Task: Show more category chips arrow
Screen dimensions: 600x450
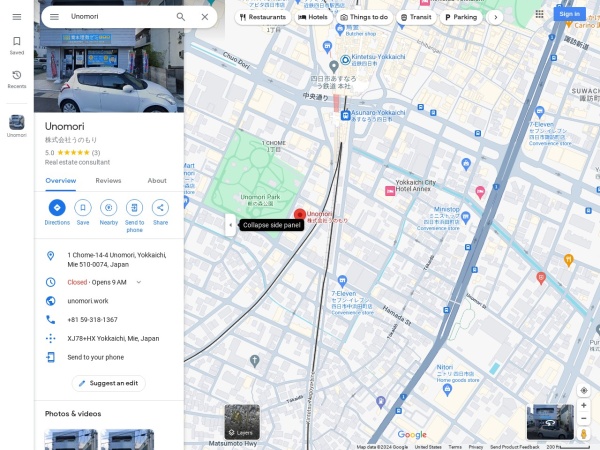Action: coord(496,17)
